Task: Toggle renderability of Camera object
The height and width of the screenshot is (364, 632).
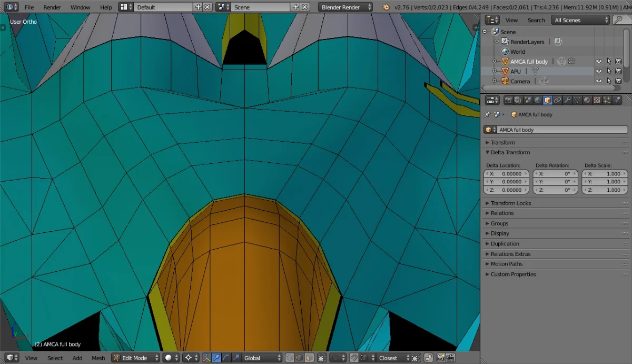Action: click(618, 81)
